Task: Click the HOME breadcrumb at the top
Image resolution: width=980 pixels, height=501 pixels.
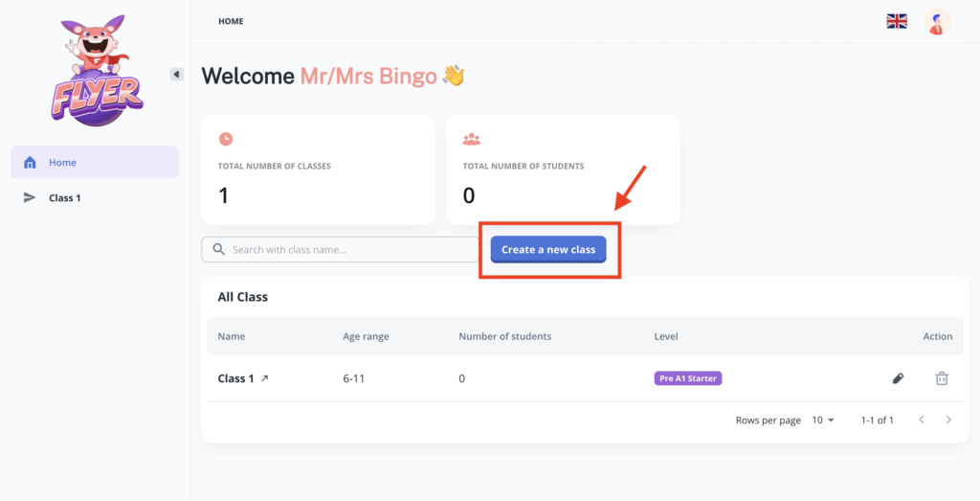Action: click(x=231, y=21)
